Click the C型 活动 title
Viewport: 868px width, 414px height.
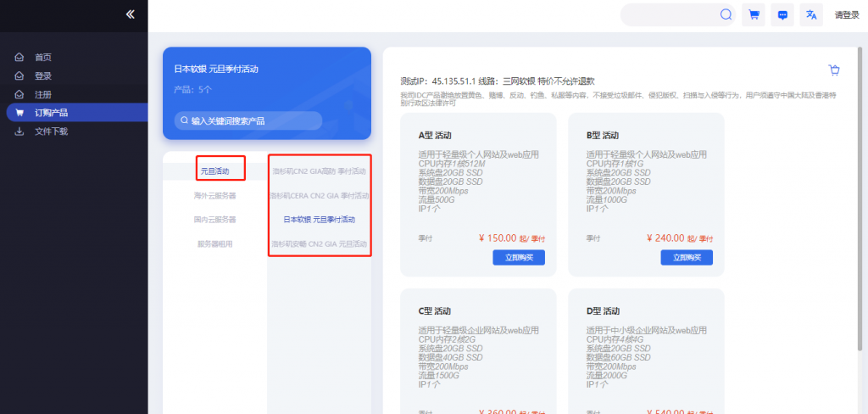coord(436,310)
